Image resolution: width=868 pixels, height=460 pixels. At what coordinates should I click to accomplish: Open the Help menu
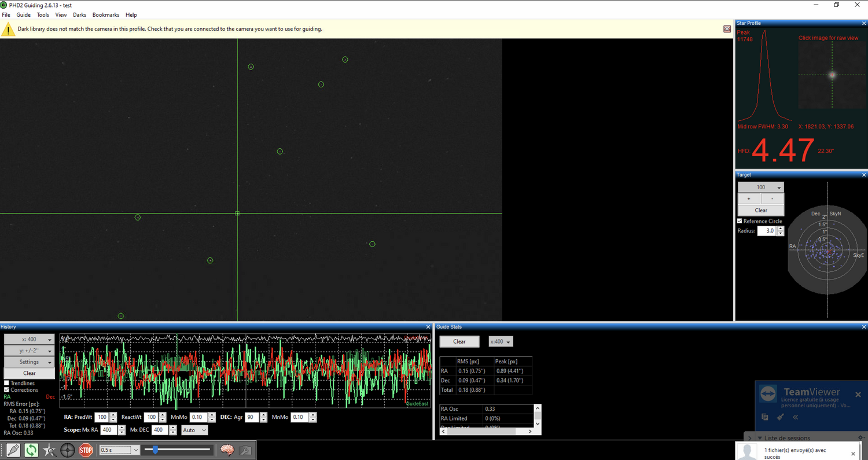[131, 14]
